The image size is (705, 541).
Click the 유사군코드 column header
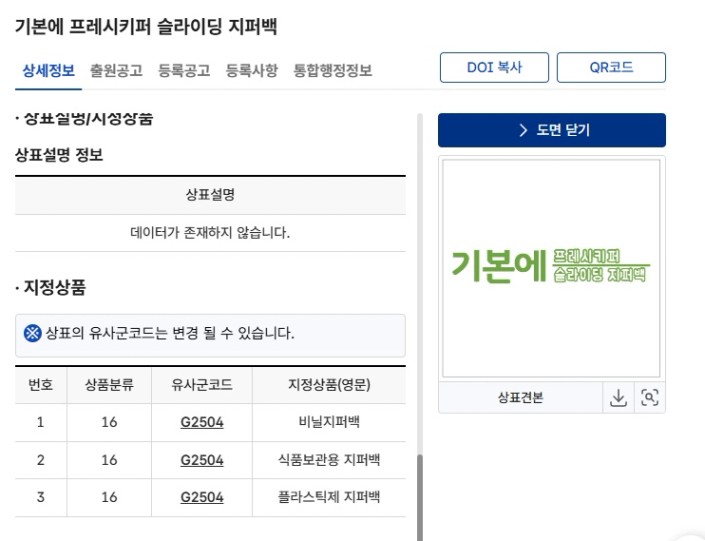(x=202, y=385)
